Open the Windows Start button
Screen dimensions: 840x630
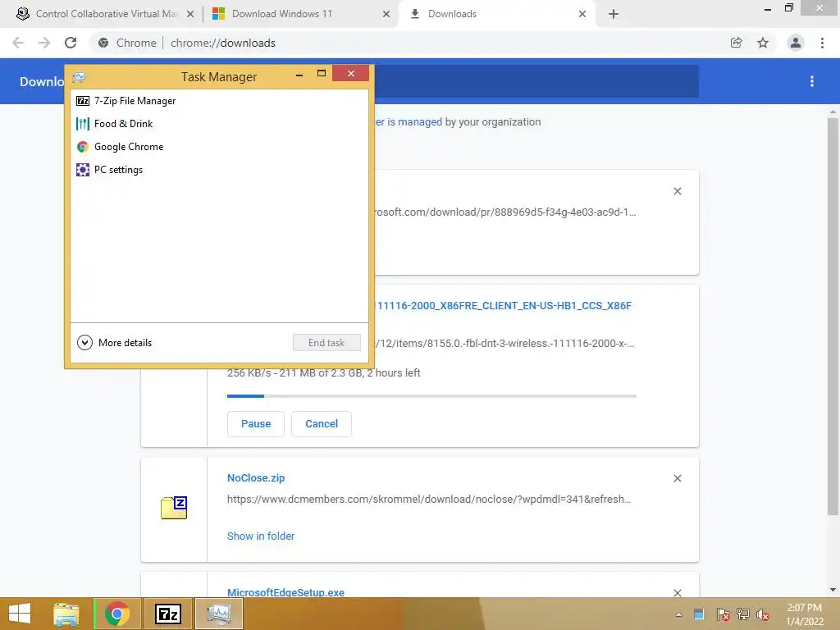pyautogui.click(x=20, y=614)
